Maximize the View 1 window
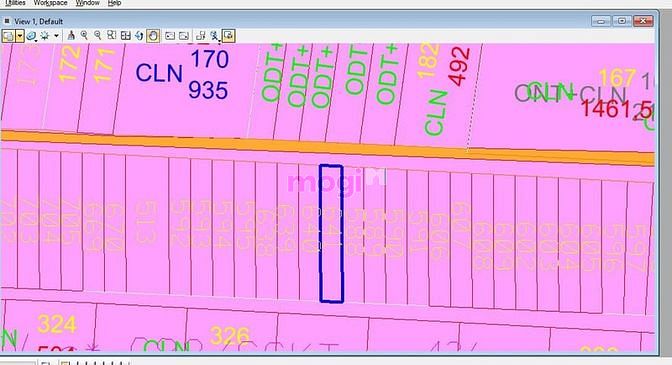Viewport: 672px width, 365px height. (x=621, y=21)
